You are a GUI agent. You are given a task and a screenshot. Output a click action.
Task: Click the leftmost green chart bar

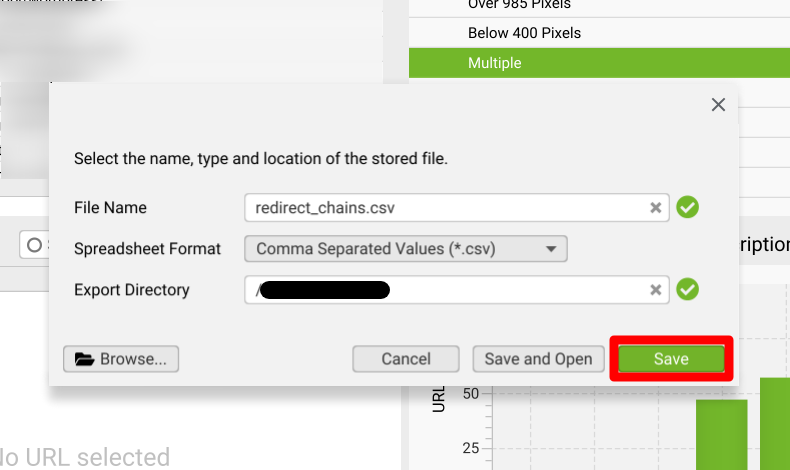tap(722, 433)
